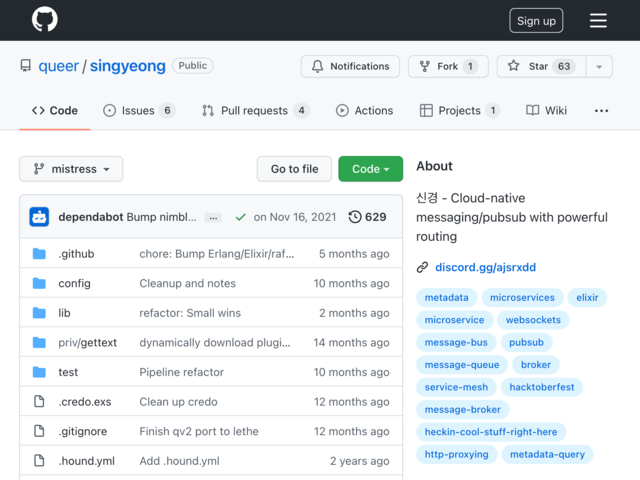Open the .hound.yml file

[87, 461]
